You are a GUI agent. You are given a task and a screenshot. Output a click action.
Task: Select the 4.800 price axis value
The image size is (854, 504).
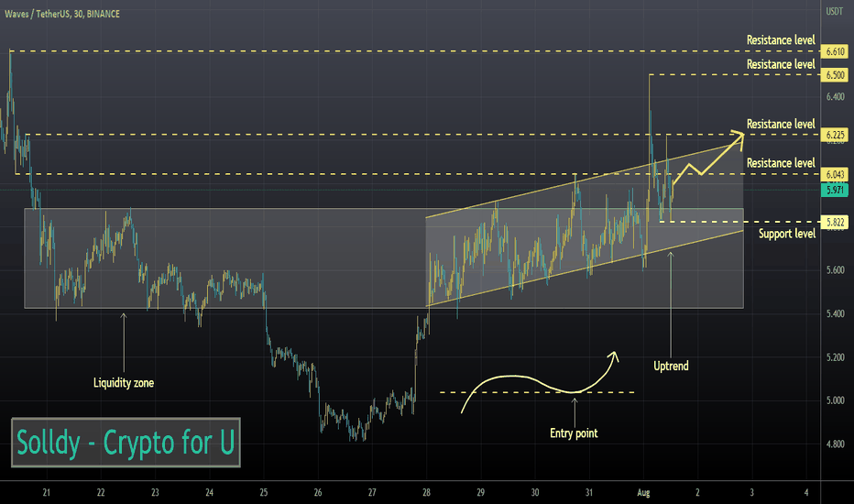835,444
